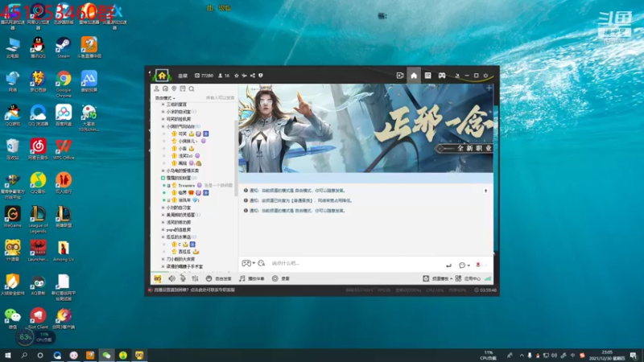Select user 西瓜瓜 in channel list
The width and height of the screenshot is (644, 362).
tap(184, 252)
